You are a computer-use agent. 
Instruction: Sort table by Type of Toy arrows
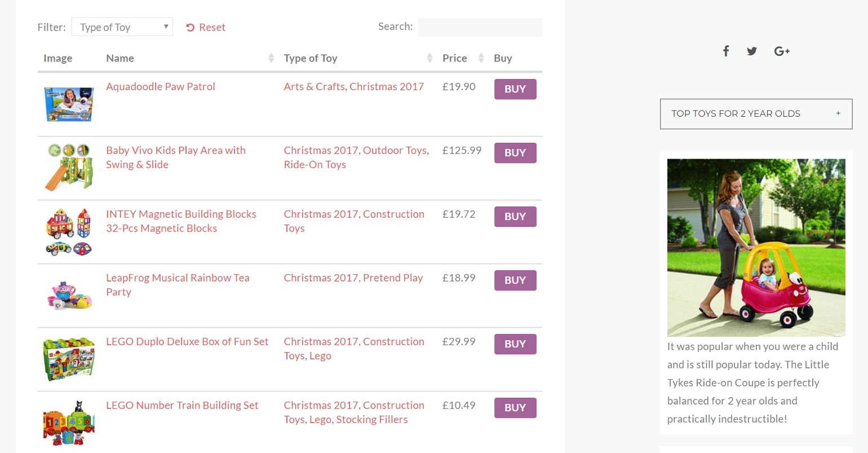click(429, 58)
